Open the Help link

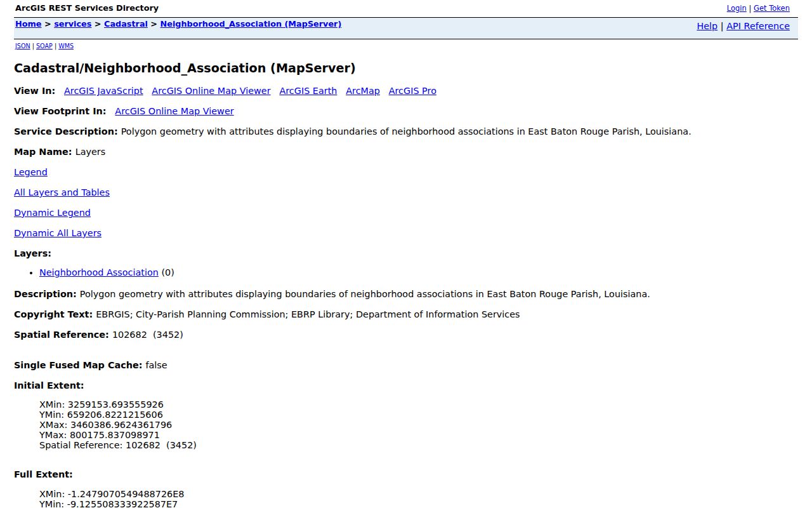pyautogui.click(x=707, y=26)
